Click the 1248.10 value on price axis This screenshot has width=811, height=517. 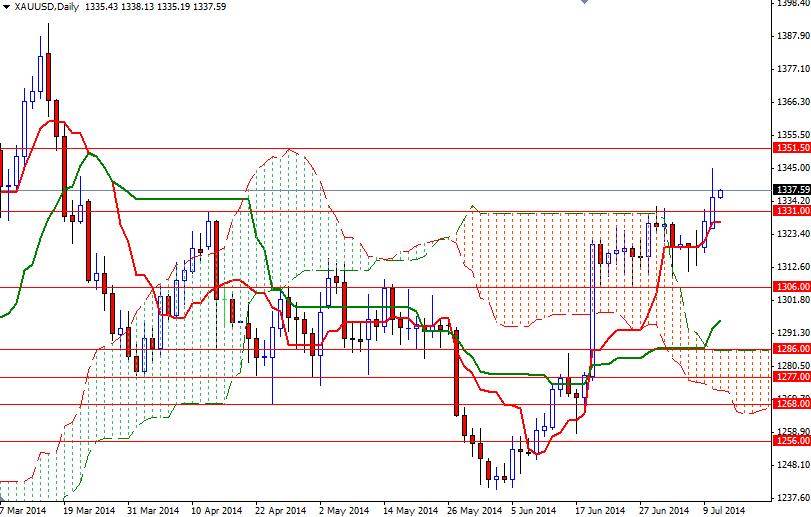793,464
